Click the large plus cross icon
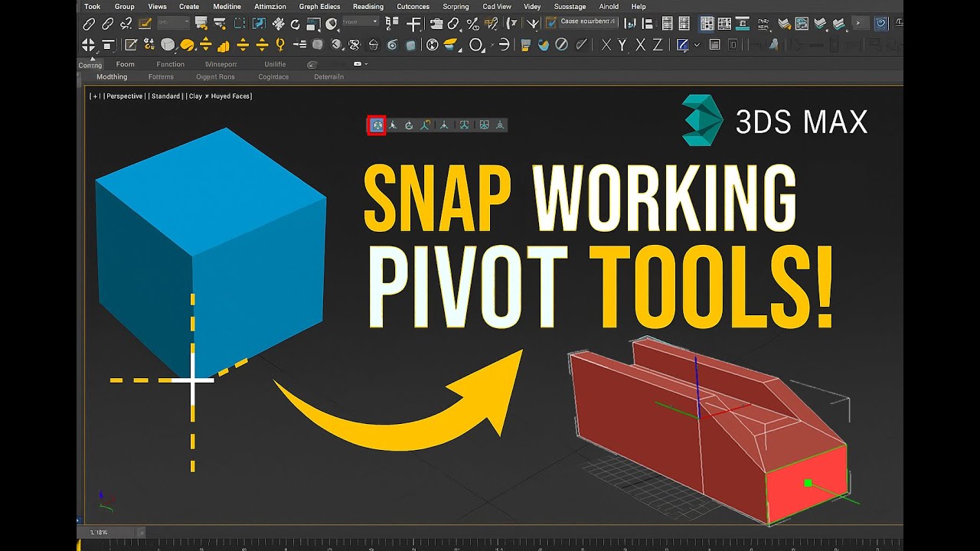Screen dimensions: 980x551 413,24
